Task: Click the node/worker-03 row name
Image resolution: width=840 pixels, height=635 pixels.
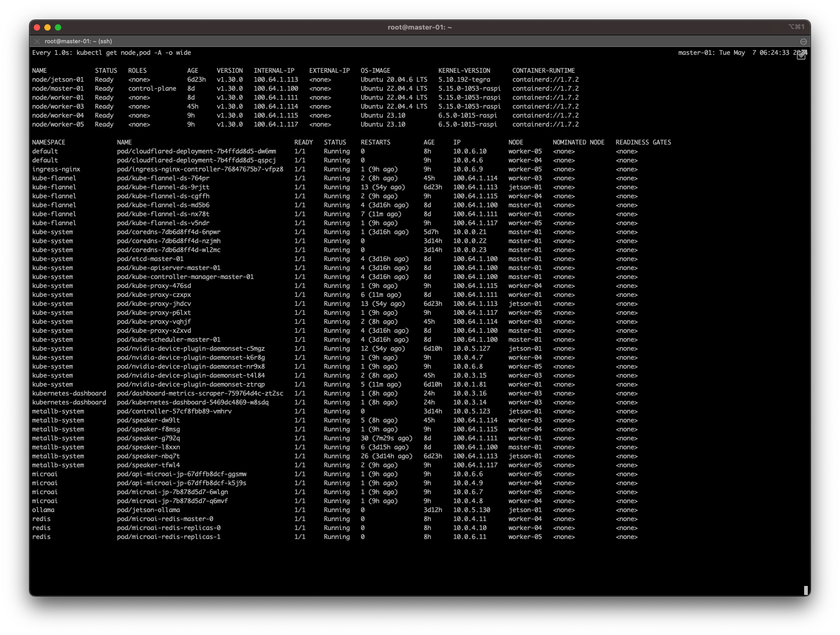Action: 58,107
